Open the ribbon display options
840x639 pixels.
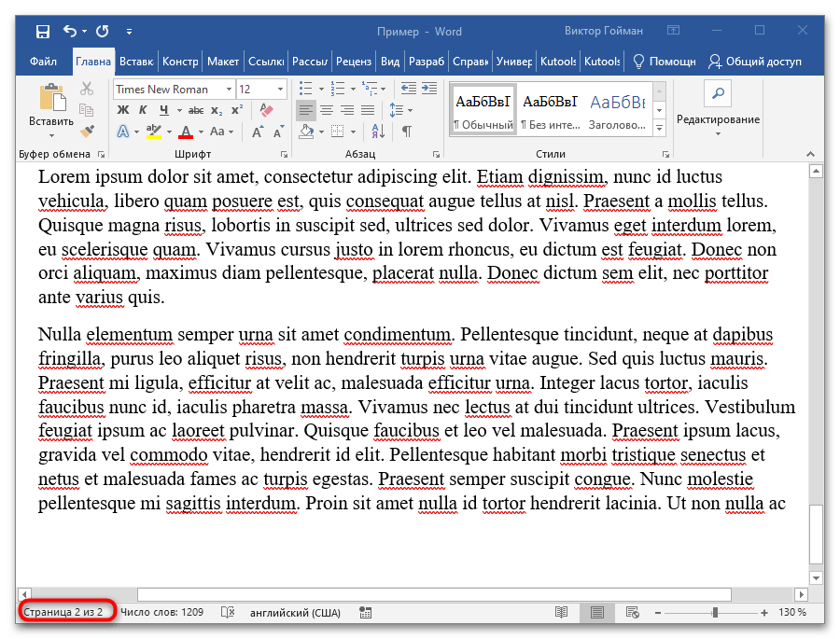[x=673, y=31]
